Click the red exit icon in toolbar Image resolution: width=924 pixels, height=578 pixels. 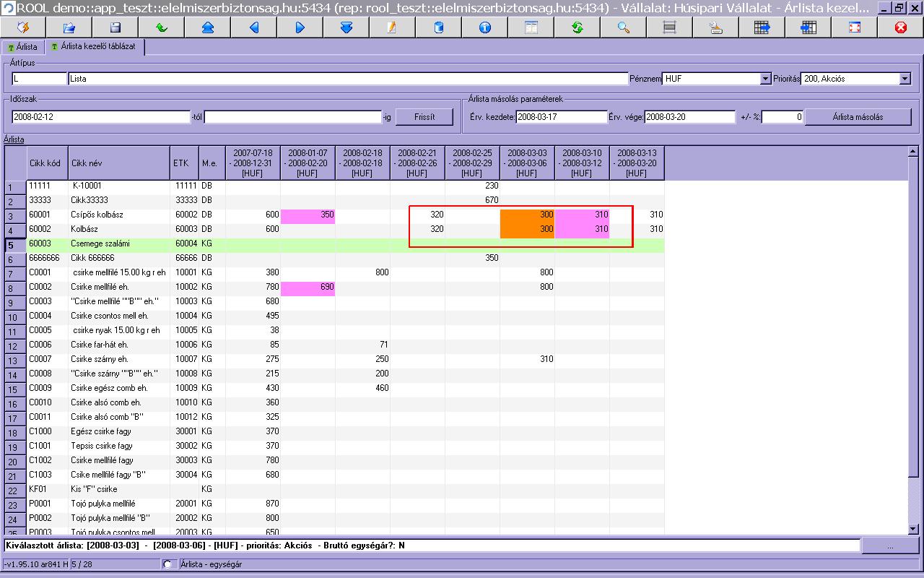pyautogui.click(x=900, y=27)
